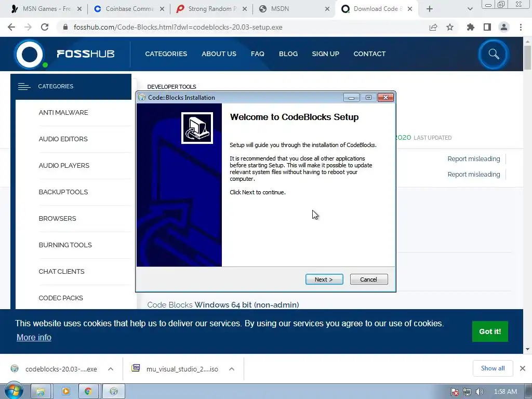Click Action Center flag tray icon

click(x=455, y=392)
